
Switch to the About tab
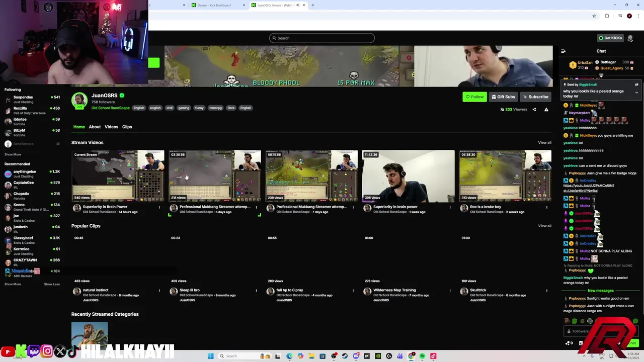95,127
